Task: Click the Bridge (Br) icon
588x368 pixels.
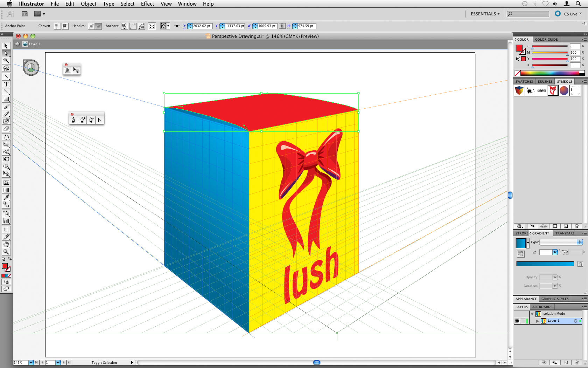Action: (25, 14)
